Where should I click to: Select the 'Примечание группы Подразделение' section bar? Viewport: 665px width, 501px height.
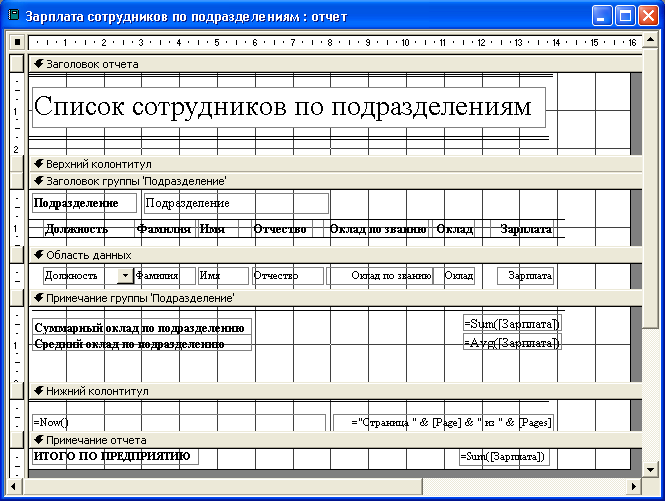[335, 298]
